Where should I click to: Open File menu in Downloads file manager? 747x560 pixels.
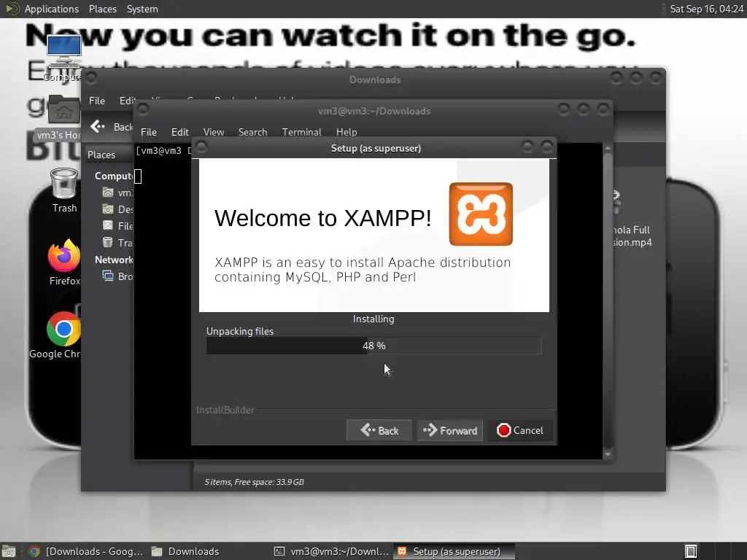[x=97, y=101]
